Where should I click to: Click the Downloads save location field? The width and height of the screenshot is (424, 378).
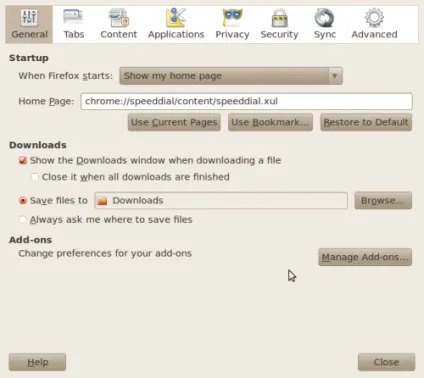221,201
